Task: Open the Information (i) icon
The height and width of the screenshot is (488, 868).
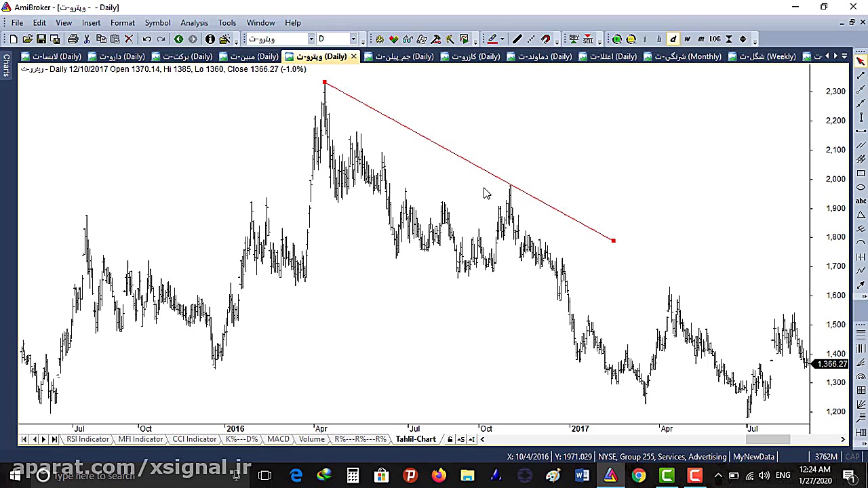Action: pos(210,39)
